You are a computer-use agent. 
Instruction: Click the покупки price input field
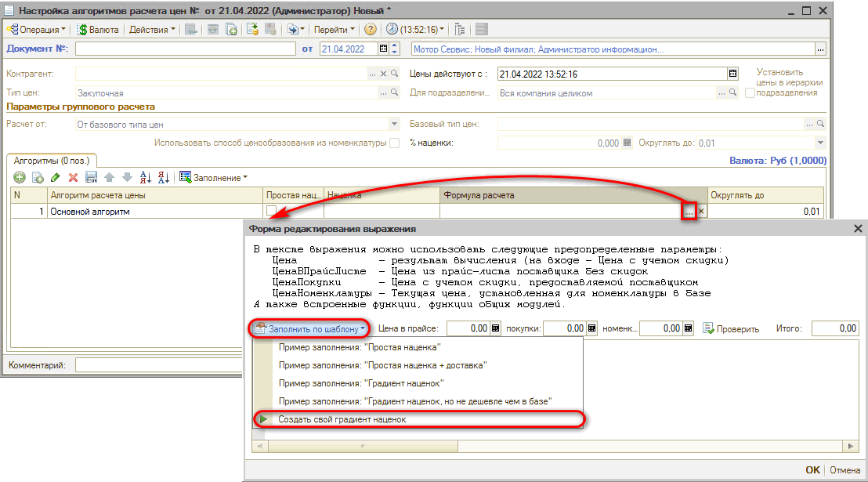click(x=565, y=328)
